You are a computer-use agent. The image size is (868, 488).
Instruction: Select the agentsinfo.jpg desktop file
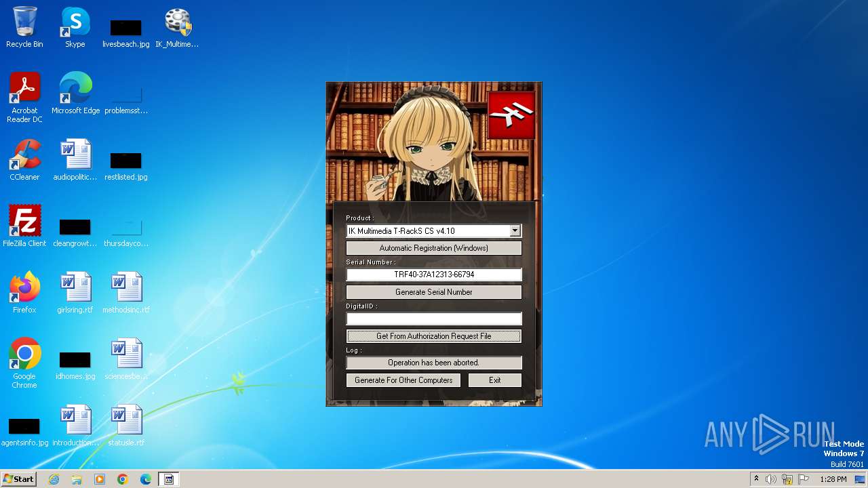pyautogui.click(x=24, y=432)
